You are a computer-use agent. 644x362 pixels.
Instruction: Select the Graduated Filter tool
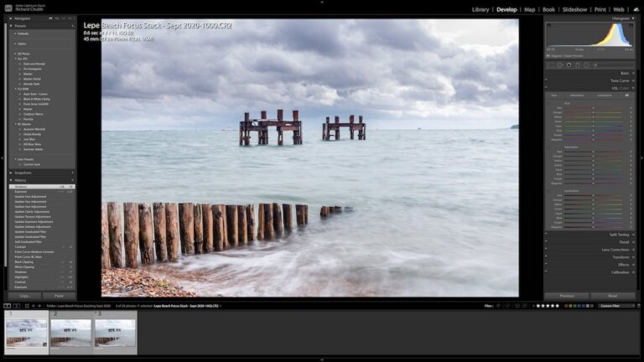[x=578, y=65]
